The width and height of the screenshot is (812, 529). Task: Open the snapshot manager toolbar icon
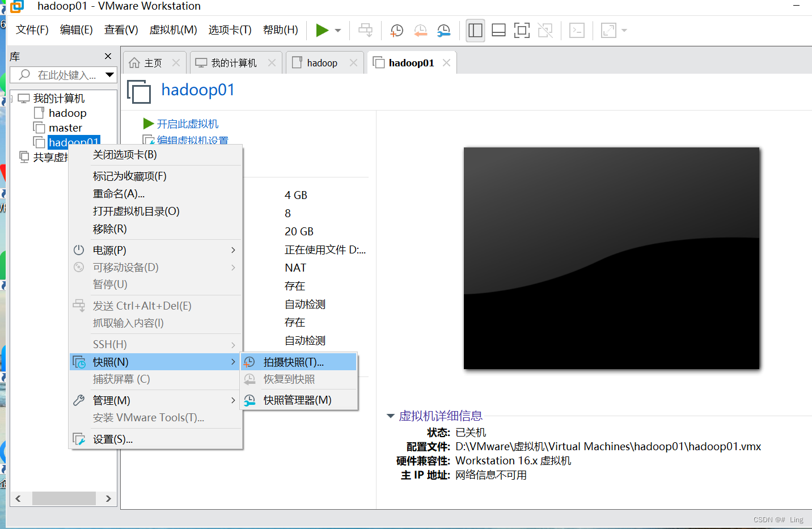tap(443, 30)
